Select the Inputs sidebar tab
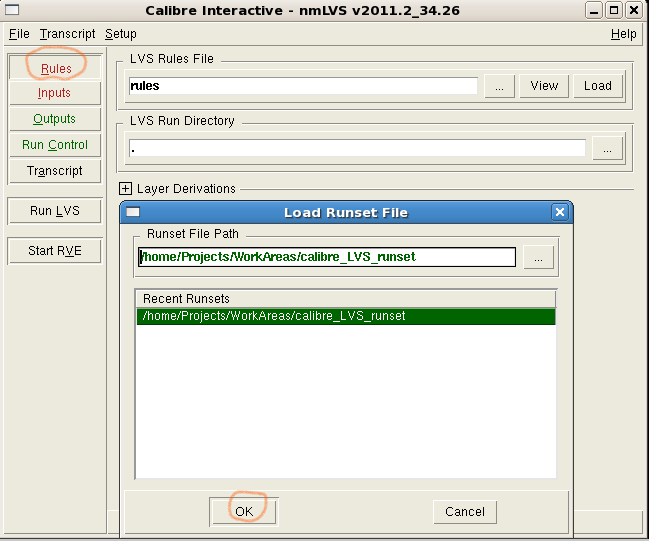649x541 pixels. coord(55,93)
